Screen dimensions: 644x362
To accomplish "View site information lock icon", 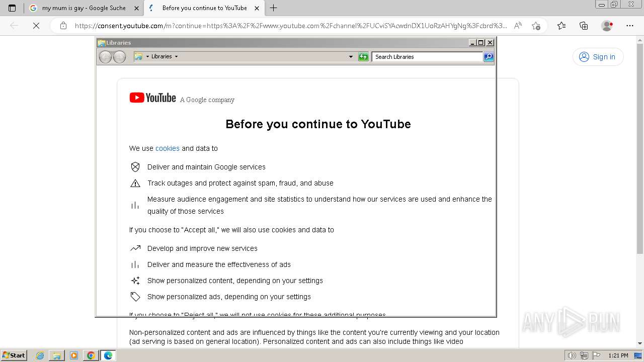I will 63,26.
